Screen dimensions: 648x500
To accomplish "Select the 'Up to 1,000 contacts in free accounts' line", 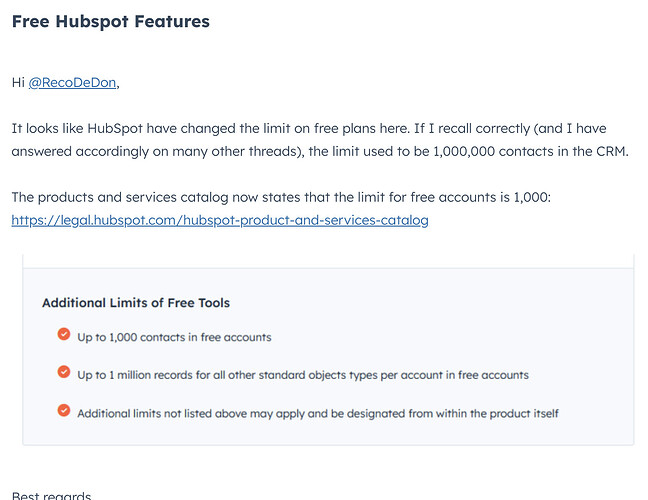I will pyautogui.click(x=174, y=337).
